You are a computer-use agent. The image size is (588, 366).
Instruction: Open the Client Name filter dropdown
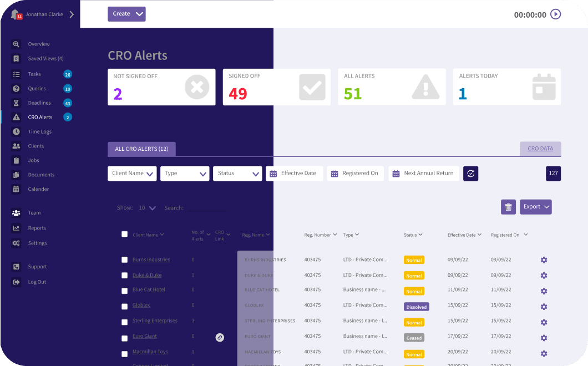pyautogui.click(x=132, y=174)
